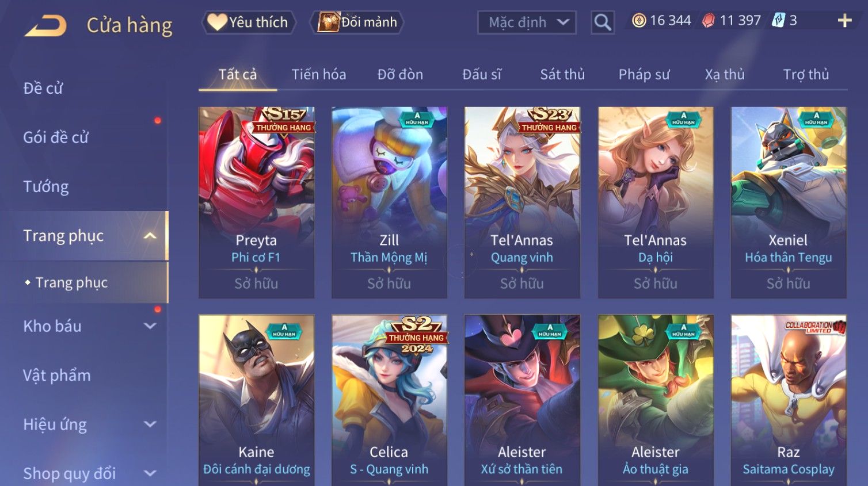Open the Mặc định sort dropdown
Image resolution: width=868 pixels, height=486 pixels.
tap(527, 22)
